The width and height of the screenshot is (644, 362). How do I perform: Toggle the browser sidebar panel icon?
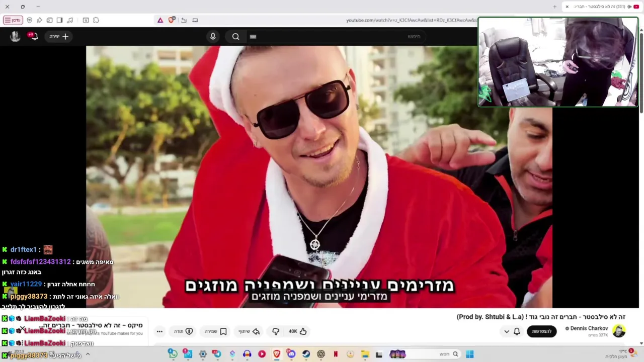tap(60, 20)
